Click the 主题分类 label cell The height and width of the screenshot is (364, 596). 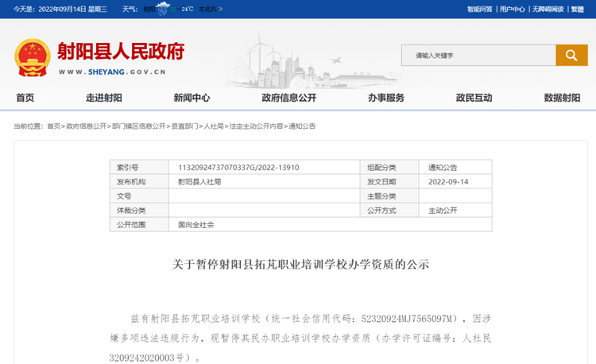point(389,196)
